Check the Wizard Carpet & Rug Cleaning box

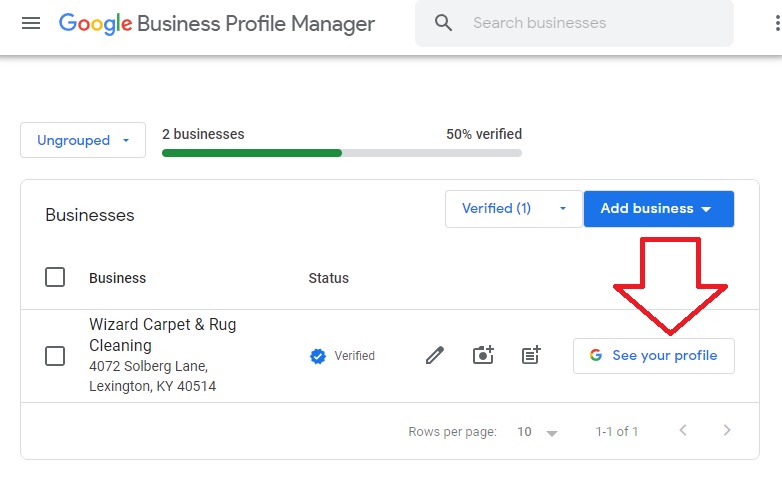coord(55,356)
